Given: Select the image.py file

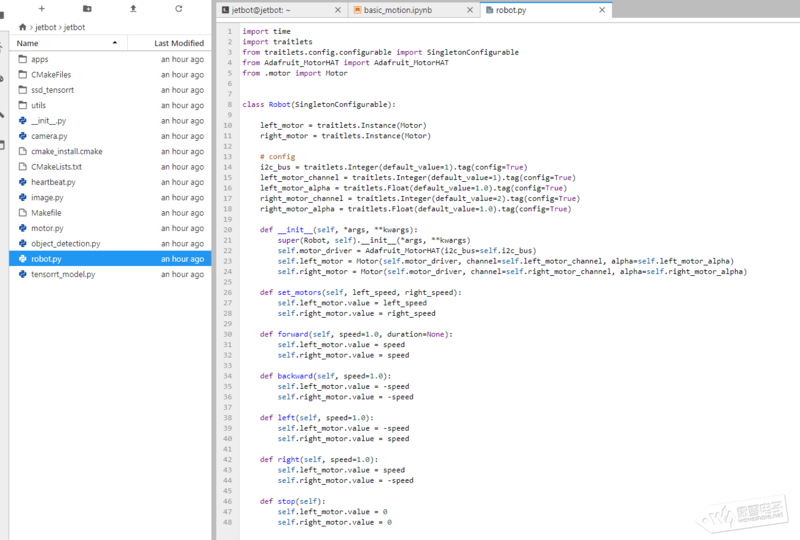Looking at the screenshot, I should [x=110, y=197].
